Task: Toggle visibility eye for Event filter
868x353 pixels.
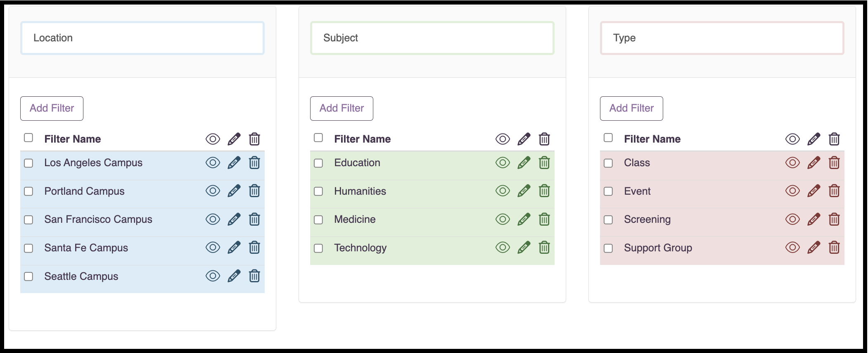Action: 792,191
